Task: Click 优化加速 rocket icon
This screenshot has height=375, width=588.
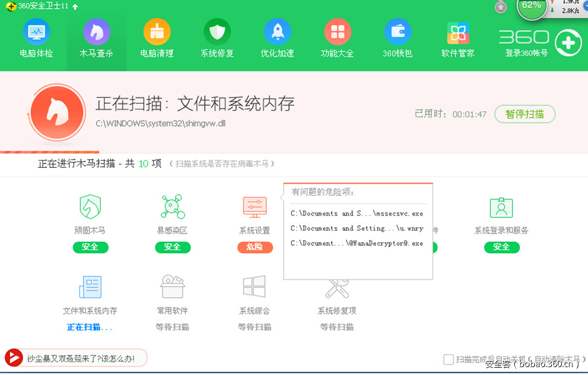Action: point(277,32)
